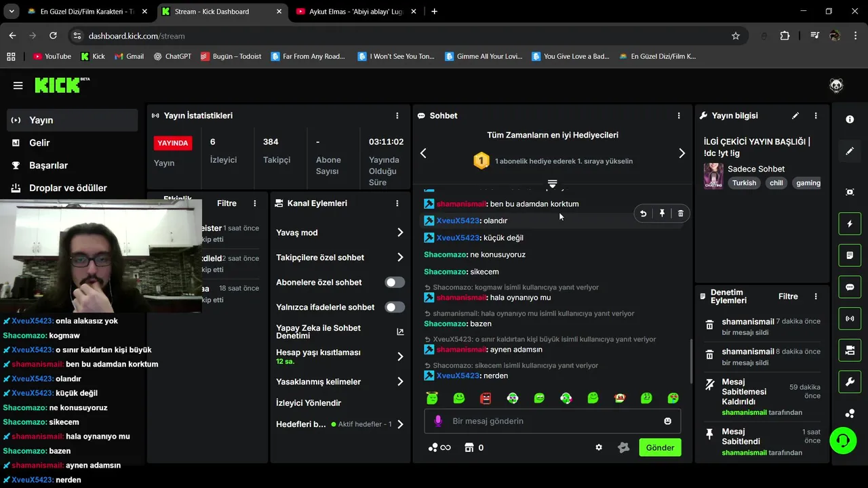Toggle the broadcast signal panel icon
The image size is (868, 488).
(x=850, y=319)
